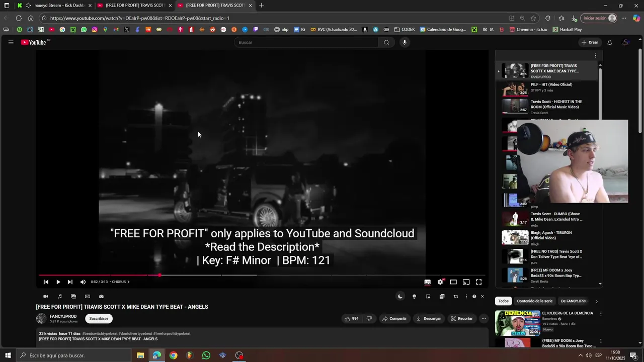Select the Todos filter chip
The height and width of the screenshot is (362, 644).
(x=503, y=301)
